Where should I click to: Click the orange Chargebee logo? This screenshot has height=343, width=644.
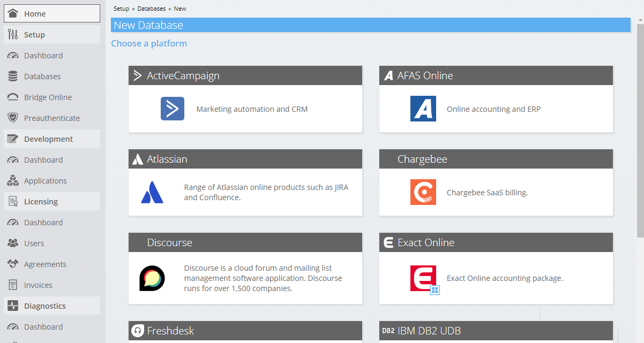423,192
